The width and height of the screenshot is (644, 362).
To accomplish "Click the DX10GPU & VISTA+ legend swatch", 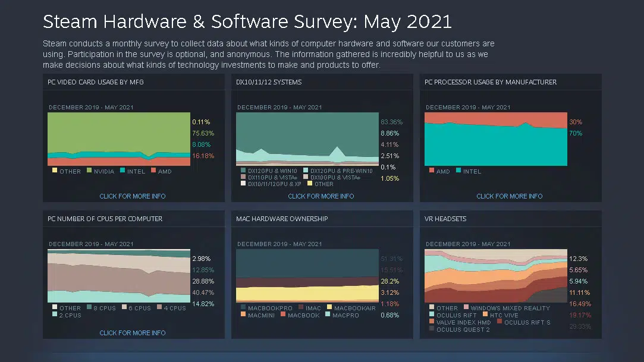I will point(306,177).
